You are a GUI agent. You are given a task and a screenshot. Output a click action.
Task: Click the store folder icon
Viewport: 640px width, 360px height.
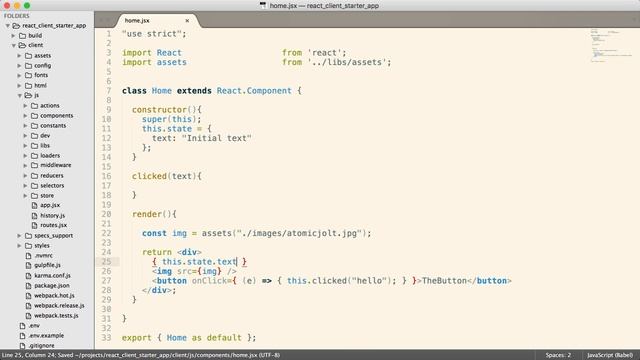click(34, 196)
